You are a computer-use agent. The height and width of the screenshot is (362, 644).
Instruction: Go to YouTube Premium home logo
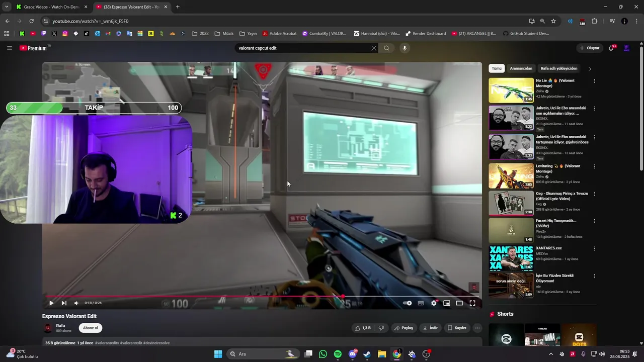pos(34,48)
